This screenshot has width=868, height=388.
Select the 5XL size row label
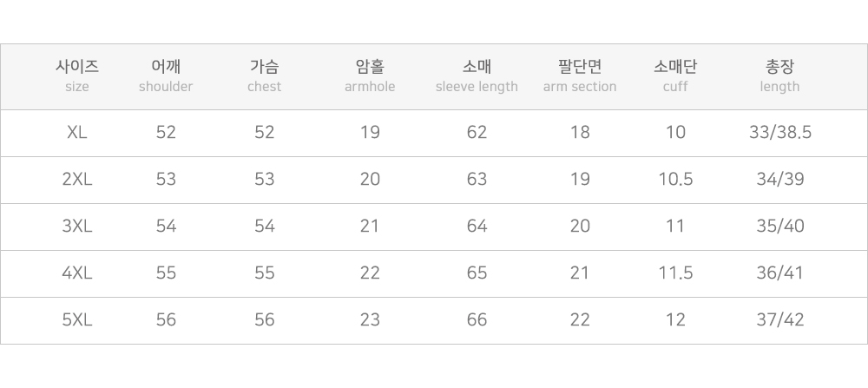(77, 320)
